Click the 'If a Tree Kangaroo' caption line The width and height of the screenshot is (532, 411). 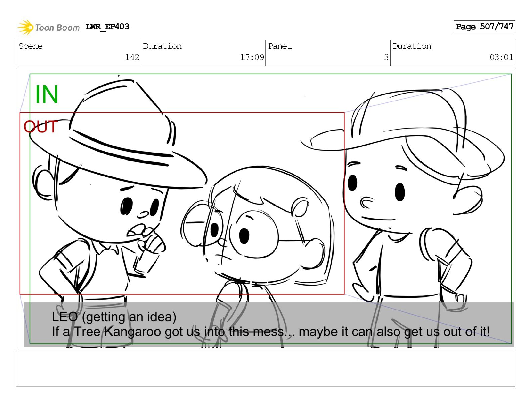tap(271, 332)
